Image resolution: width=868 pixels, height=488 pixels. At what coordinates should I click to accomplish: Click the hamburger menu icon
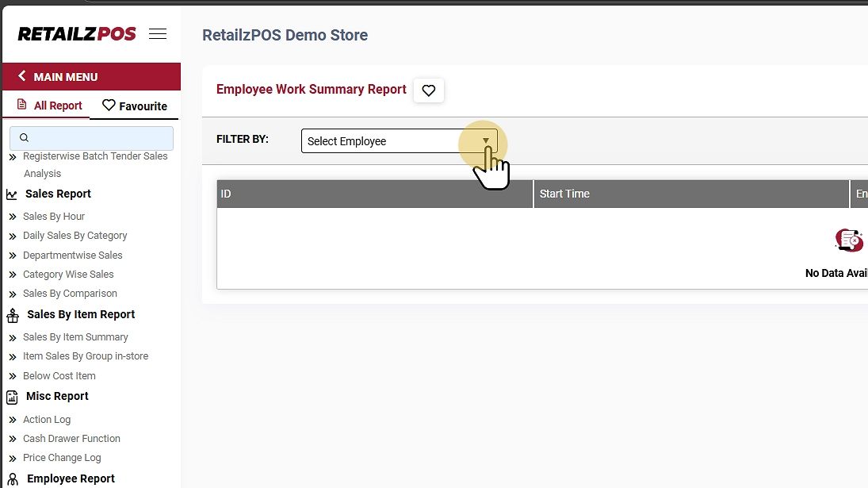pos(158,34)
